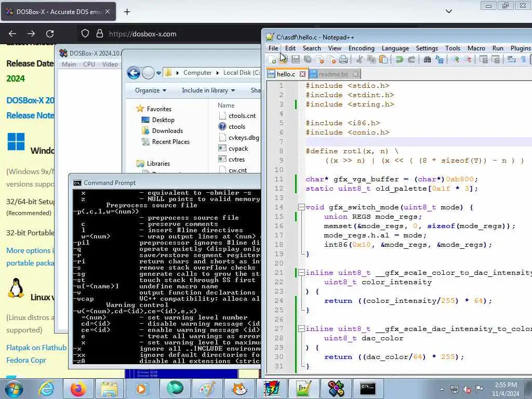Open a new browser tab with plus

(x=127, y=12)
